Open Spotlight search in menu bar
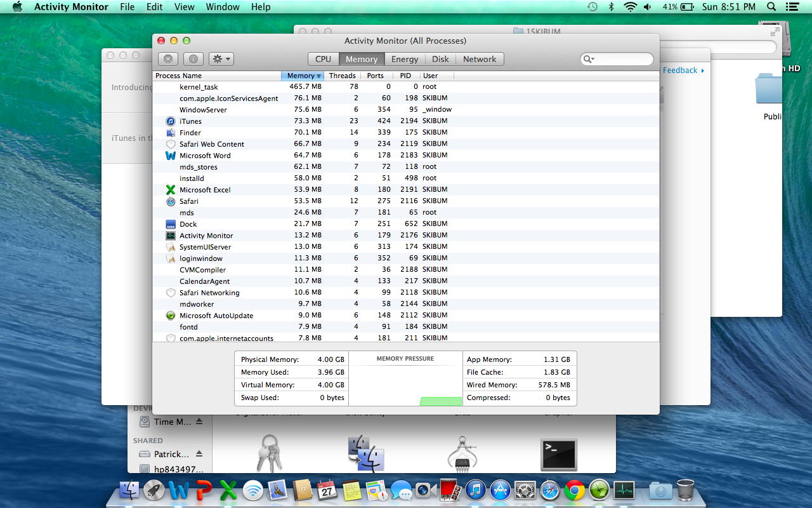This screenshot has height=508, width=812. point(771,7)
